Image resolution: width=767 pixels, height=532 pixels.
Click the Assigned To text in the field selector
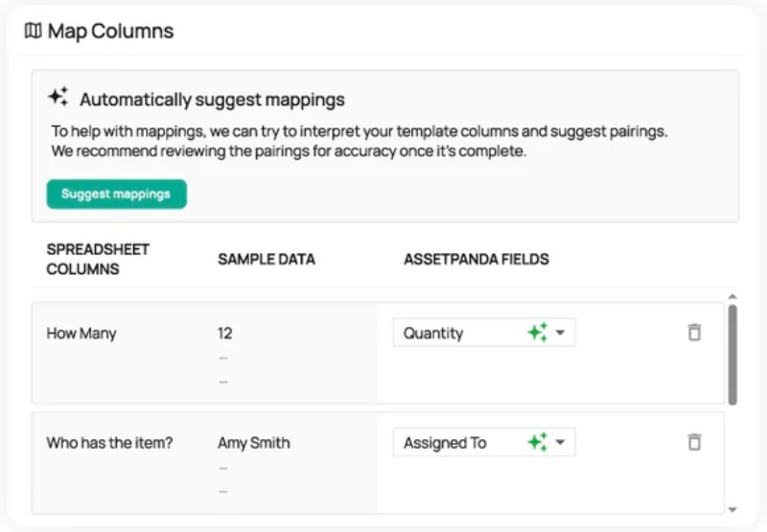click(x=445, y=443)
